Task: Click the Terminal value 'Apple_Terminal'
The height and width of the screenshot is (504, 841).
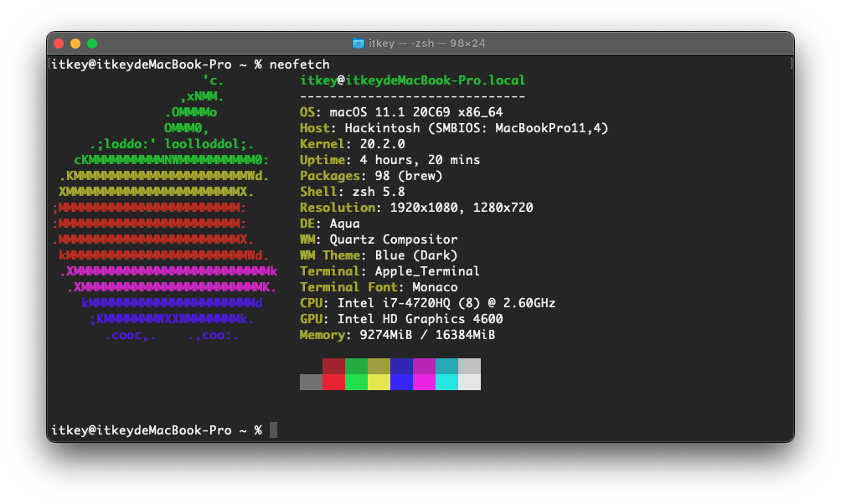Action: coord(427,271)
